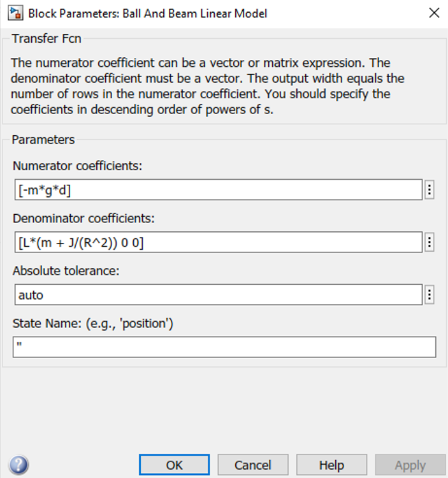The image size is (448, 478).
Task: Click the Denominator coefficients label
Action: click(x=83, y=219)
